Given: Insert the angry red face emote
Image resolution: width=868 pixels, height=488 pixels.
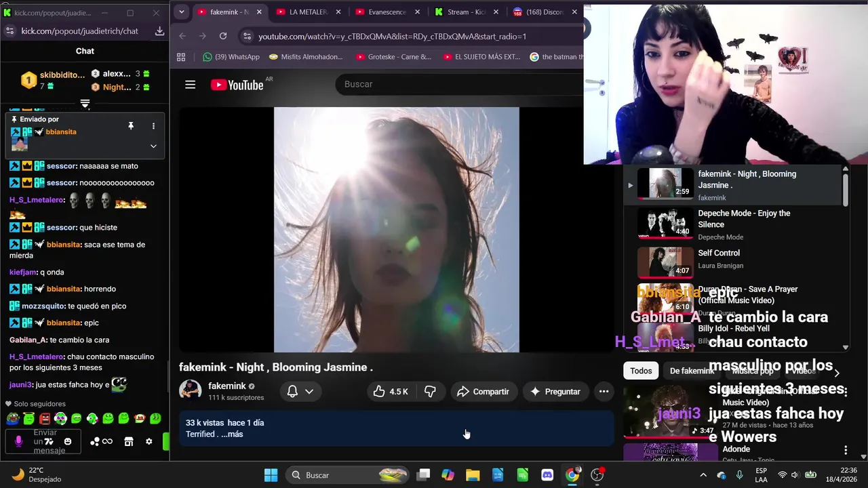Looking at the screenshot, I should [x=45, y=419].
